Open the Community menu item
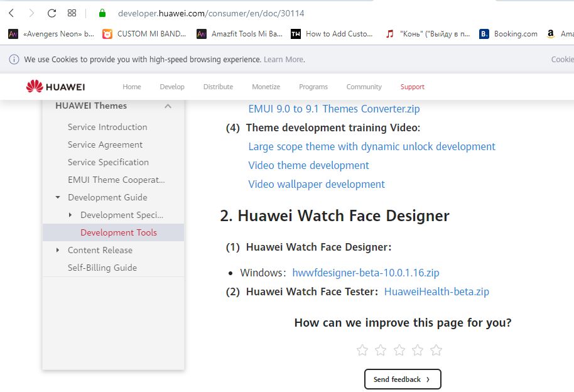The width and height of the screenshot is (574, 392). 364,87
